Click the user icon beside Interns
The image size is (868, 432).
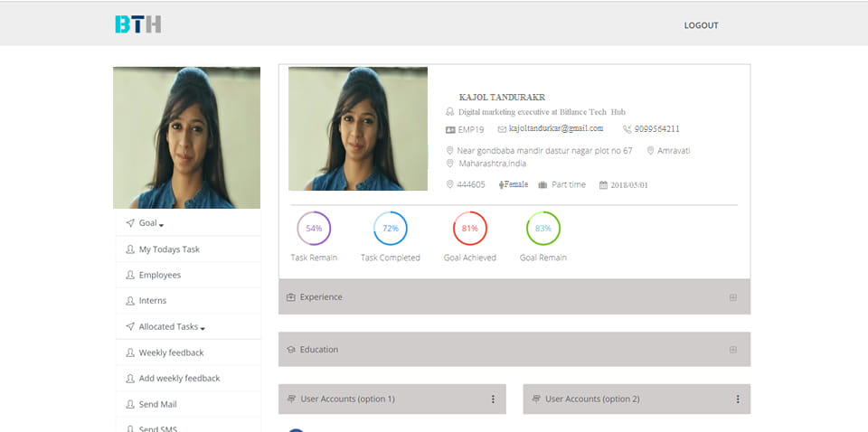[x=130, y=301]
